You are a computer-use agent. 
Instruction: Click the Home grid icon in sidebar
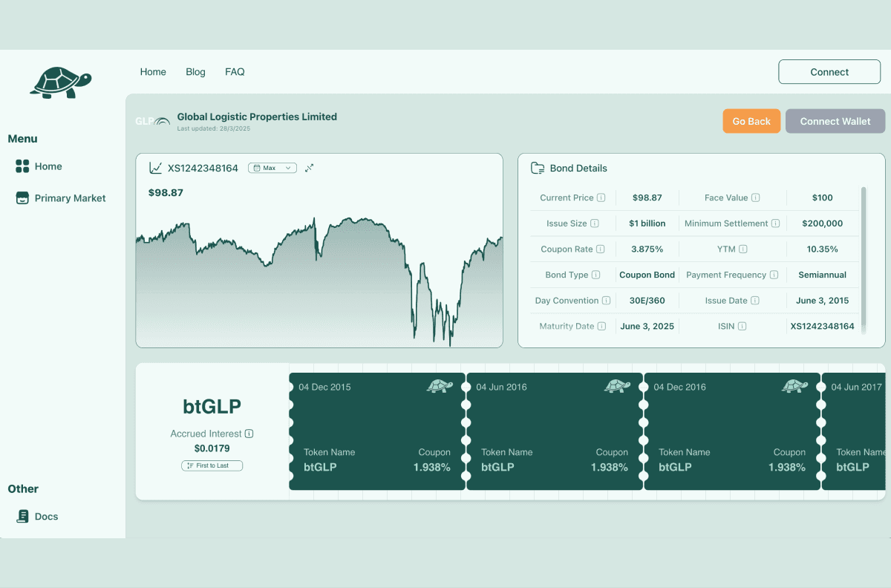(x=22, y=166)
